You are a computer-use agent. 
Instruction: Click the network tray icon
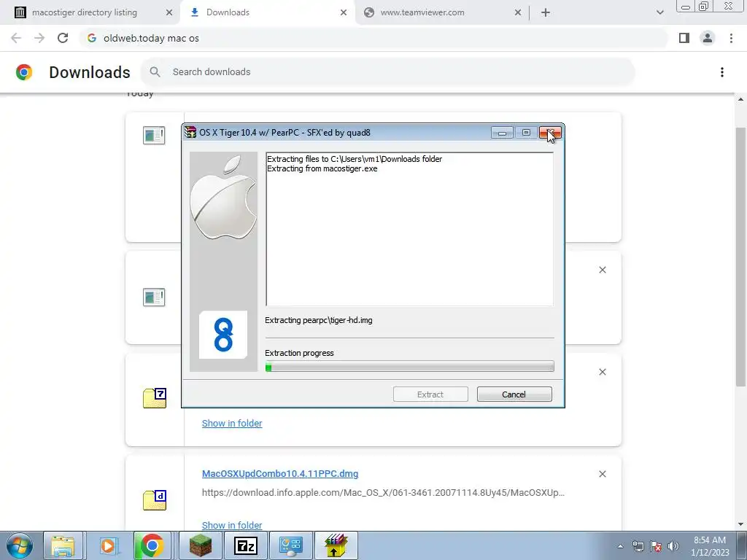[x=638, y=546]
